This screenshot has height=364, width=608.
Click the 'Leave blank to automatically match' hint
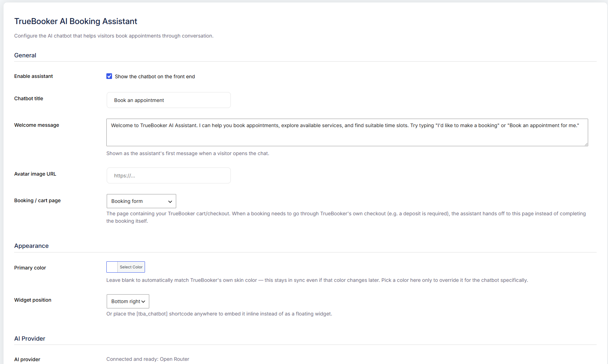point(317,280)
